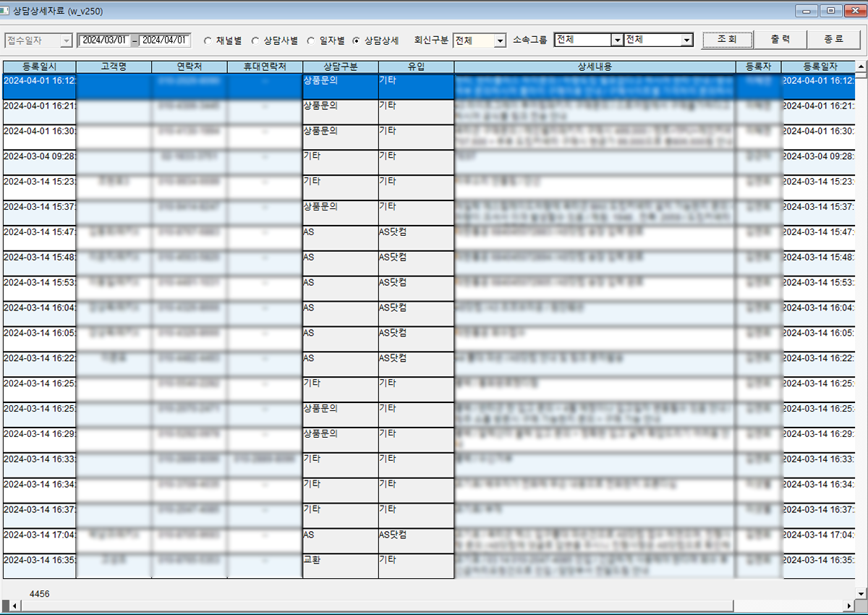Click the app icon in the title bar
Image resolution: width=868 pixels, height=615 pixels.
pos(7,9)
